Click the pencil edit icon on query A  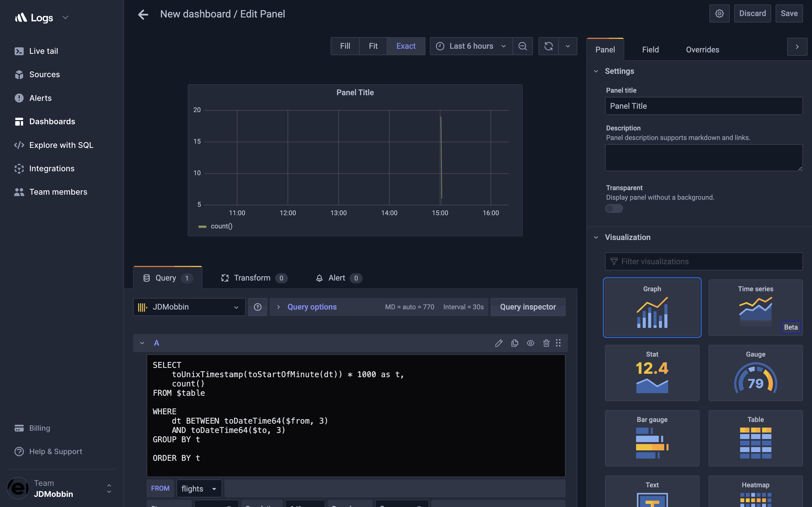498,343
